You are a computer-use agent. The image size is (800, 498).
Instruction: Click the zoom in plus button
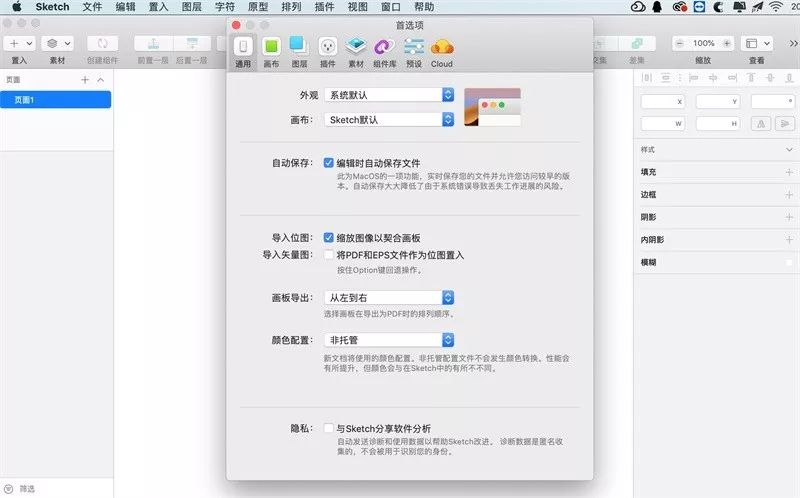[x=727, y=43]
